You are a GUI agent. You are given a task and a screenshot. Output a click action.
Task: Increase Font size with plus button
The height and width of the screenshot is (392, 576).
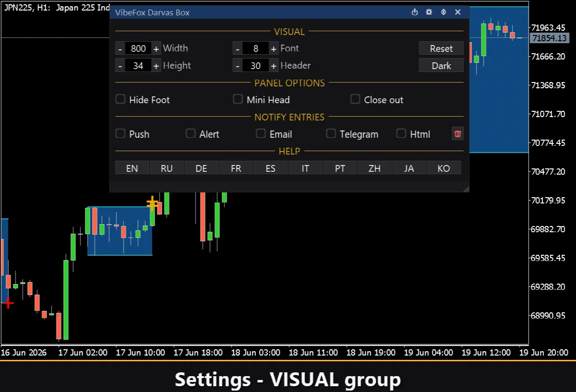pos(274,48)
